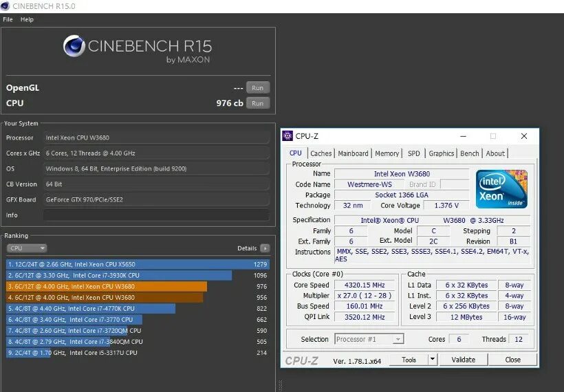Switch to the About tab in CPU-Z
This screenshot has height=392, width=564.
click(495, 153)
